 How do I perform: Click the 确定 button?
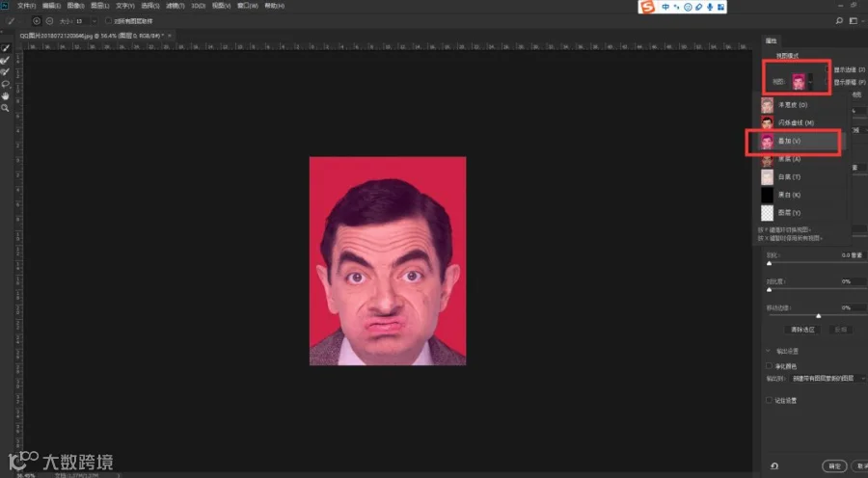click(834, 466)
